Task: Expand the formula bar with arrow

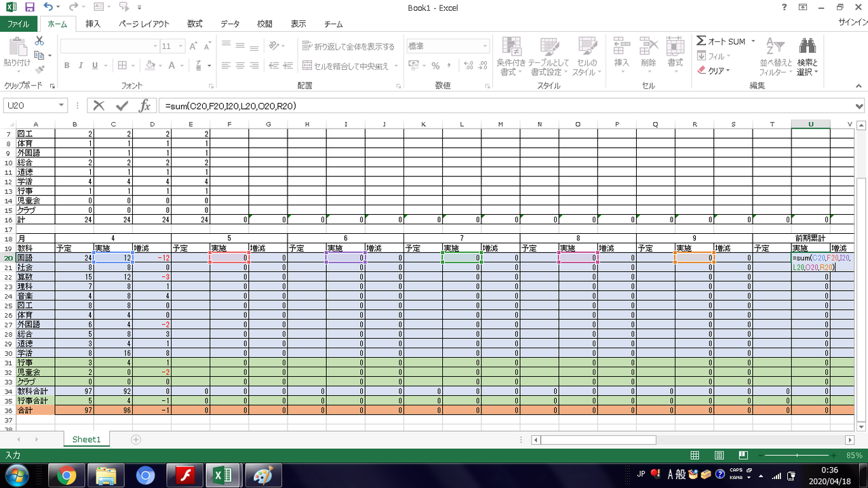Action: (x=860, y=106)
